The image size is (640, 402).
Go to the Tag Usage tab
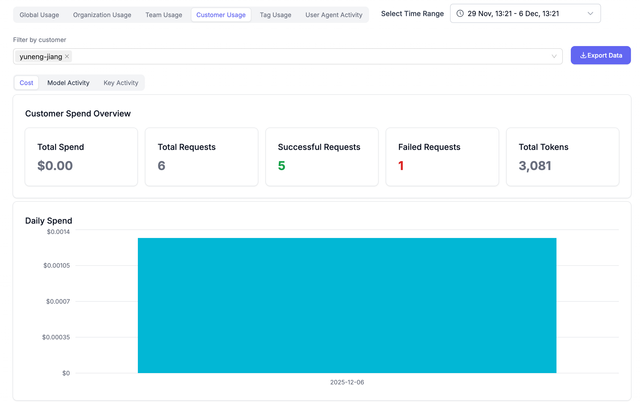coord(275,15)
